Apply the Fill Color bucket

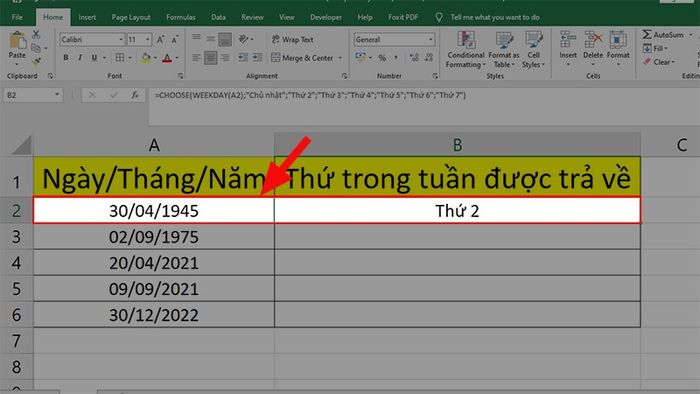coord(146,58)
